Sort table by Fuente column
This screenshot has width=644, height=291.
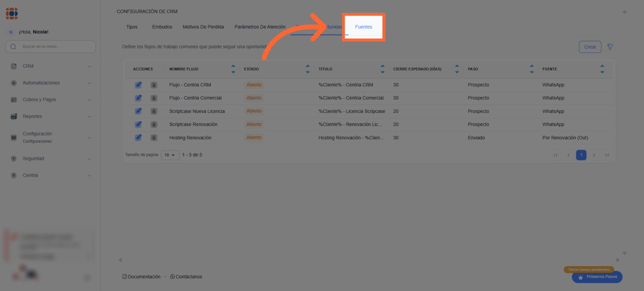pyautogui.click(x=602, y=69)
